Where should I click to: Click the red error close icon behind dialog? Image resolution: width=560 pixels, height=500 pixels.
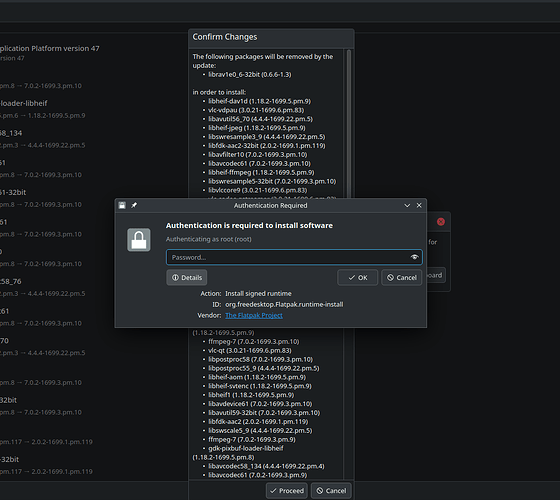tap(441, 222)
